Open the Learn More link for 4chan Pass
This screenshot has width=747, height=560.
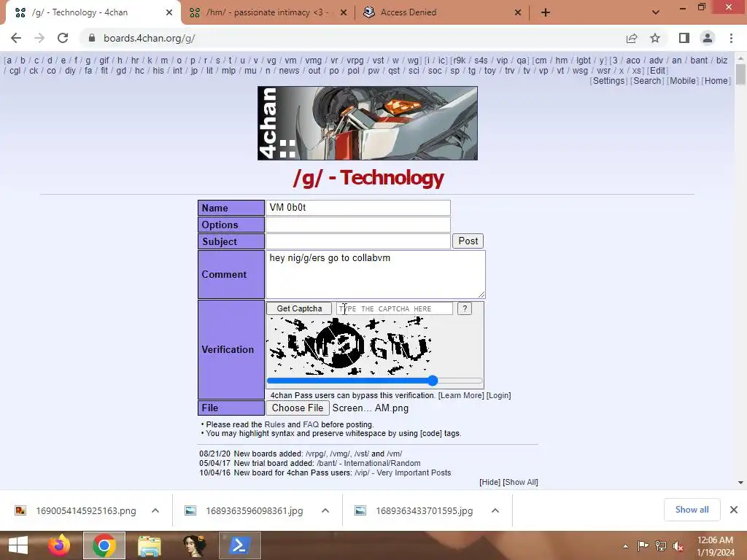(461, 395)
